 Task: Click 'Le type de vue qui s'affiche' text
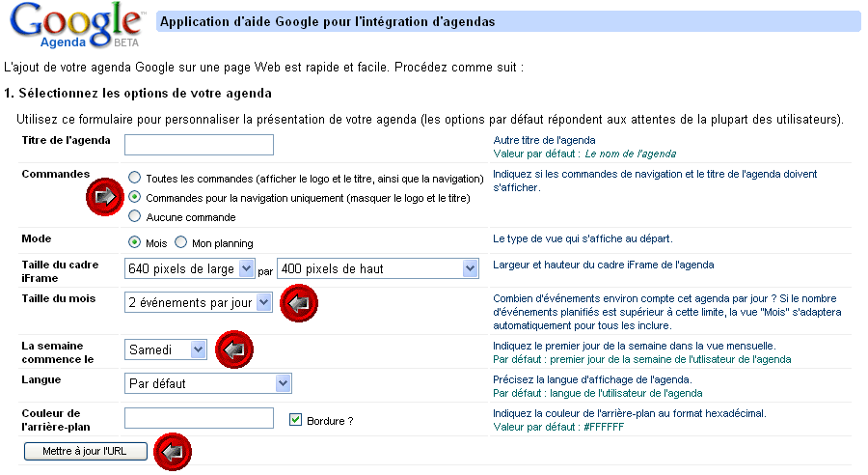[583, 238]
